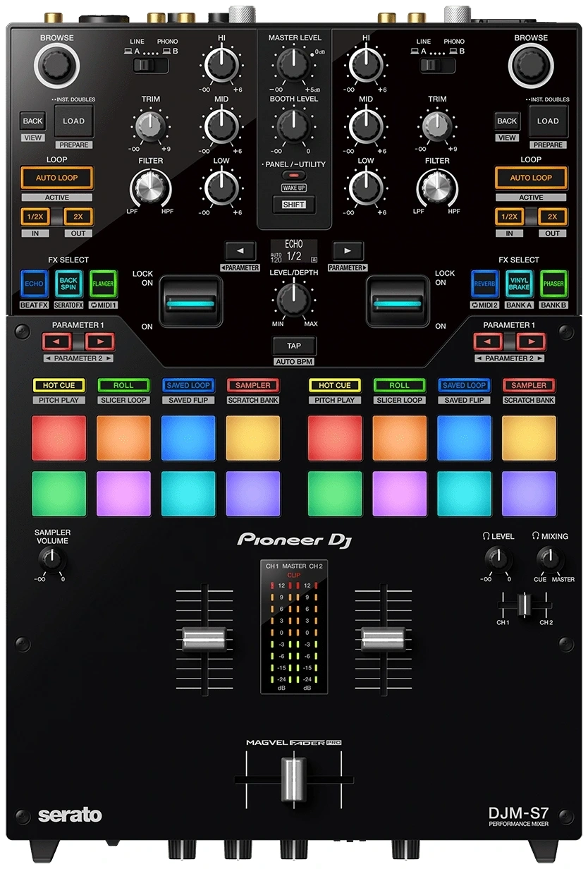Select right deck HOT CUE pad mode
Image resolution: width=588 pixels, height=869 pixels.
(335, 385)
